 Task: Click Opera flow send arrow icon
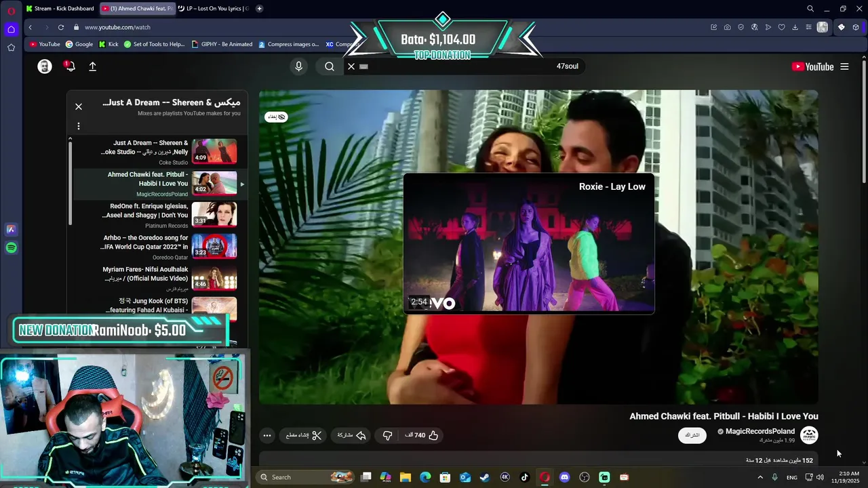pyautogui.click(x=768, y=27)
